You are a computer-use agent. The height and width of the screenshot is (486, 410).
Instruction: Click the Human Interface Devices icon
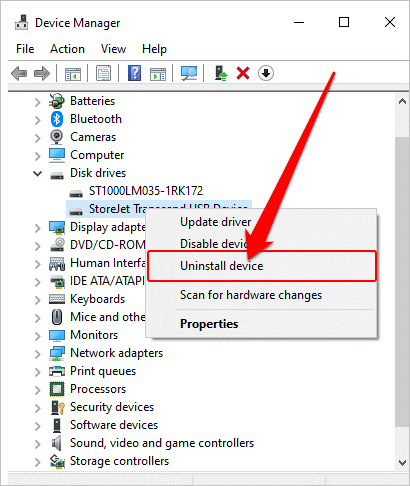point(57,263)
